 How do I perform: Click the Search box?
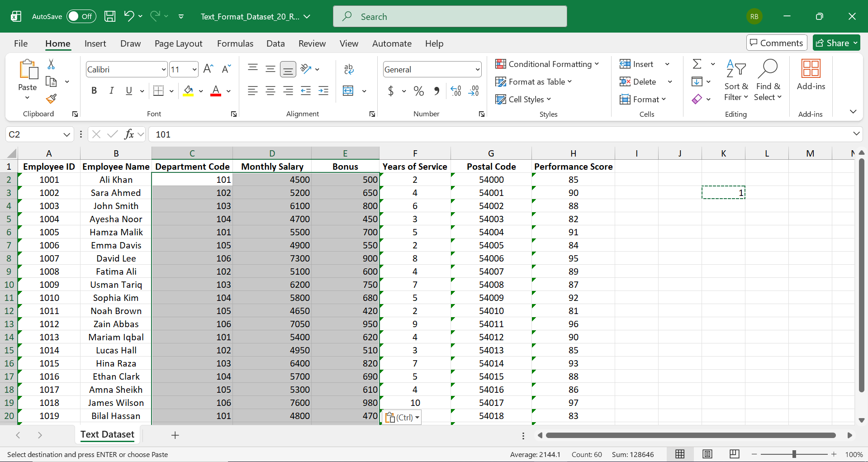click(x=450, y=17)
